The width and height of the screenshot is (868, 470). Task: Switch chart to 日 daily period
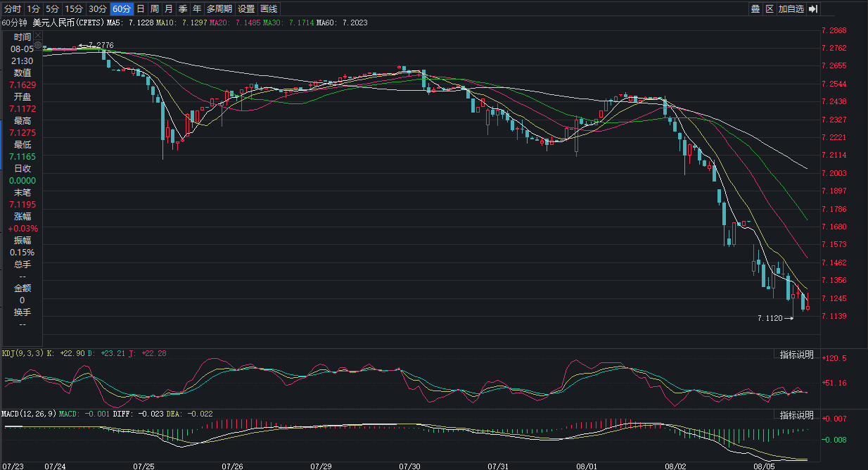(x=141, y=9)
